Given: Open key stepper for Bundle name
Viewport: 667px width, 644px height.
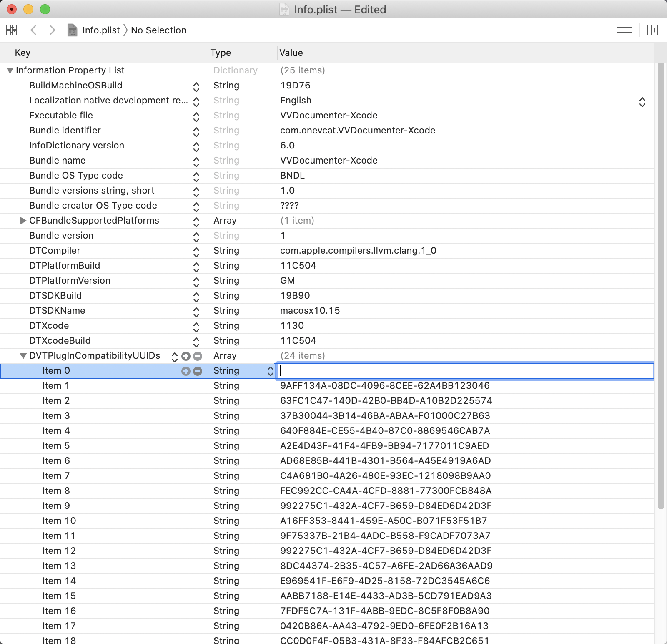Looking at the screenshot, I should pos(196,161).
